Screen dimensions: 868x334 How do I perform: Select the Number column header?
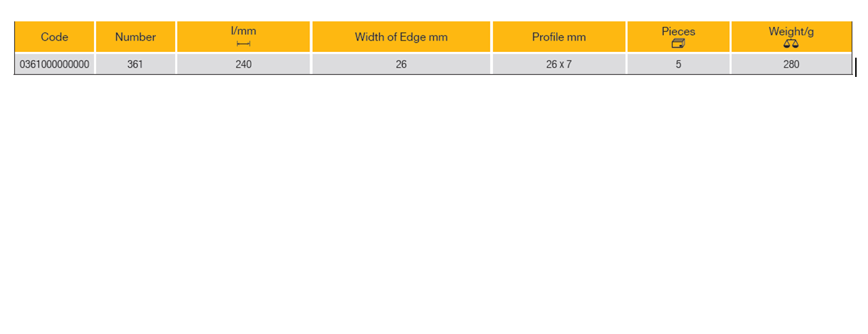pyautogui.click(x=135, y=37)
